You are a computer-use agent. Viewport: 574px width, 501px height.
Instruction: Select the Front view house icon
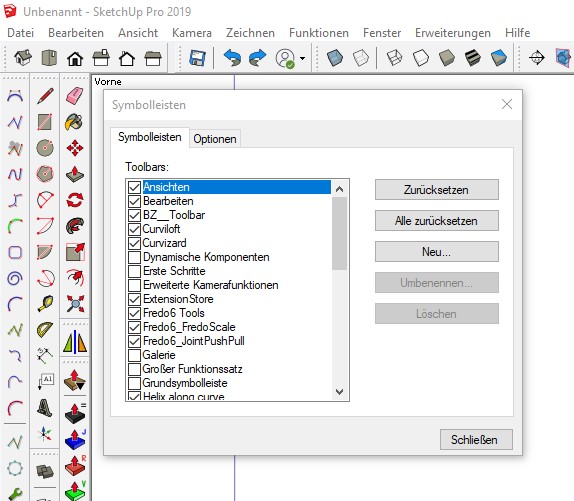pos(75,58)
